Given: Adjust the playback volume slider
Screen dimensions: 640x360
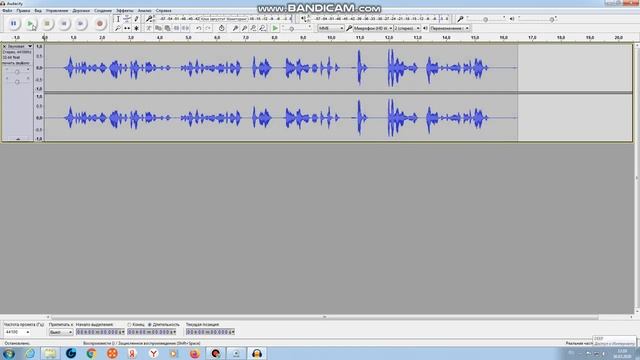Looking at the screenshot, I should (x=552, y=19).
